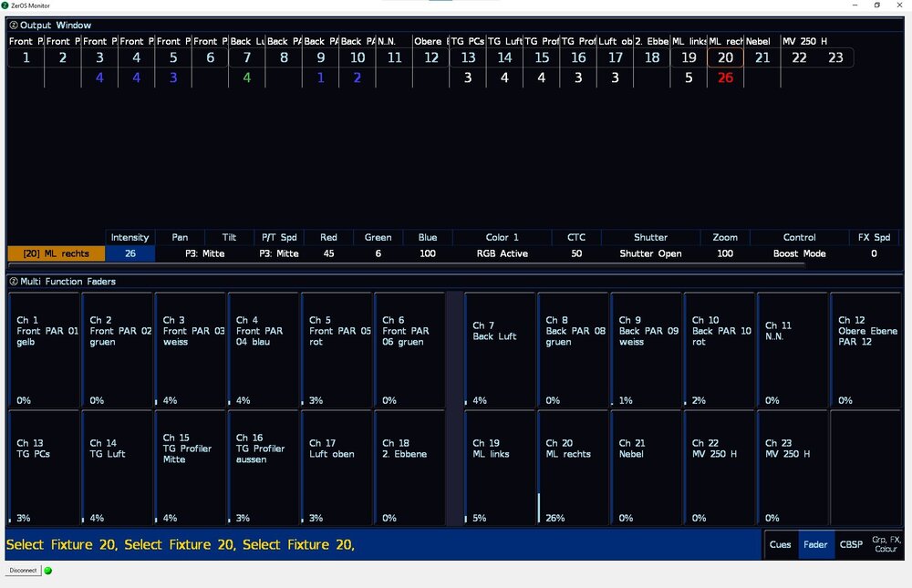Select the Ch 18 2. Ebbene fader

coord(409,469)
